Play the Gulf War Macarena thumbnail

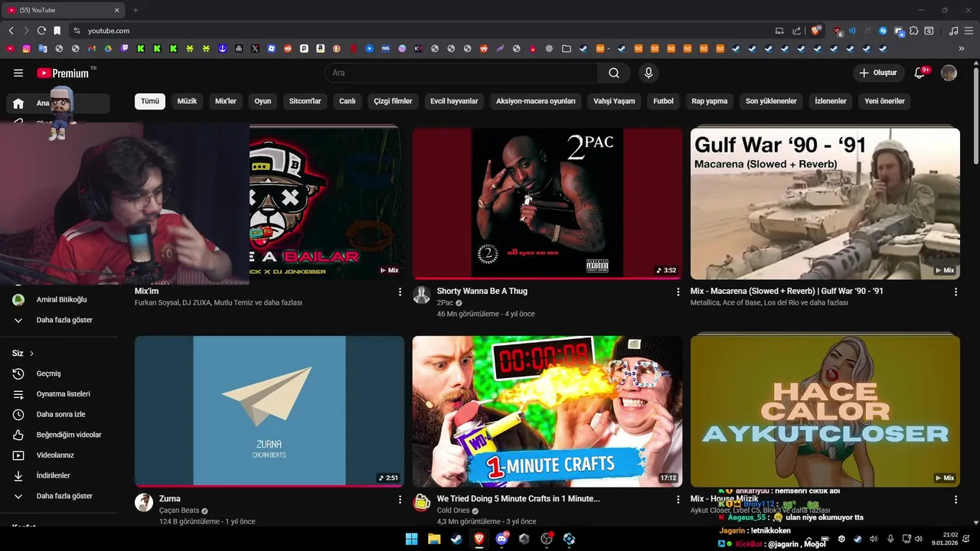coord(825,204)
